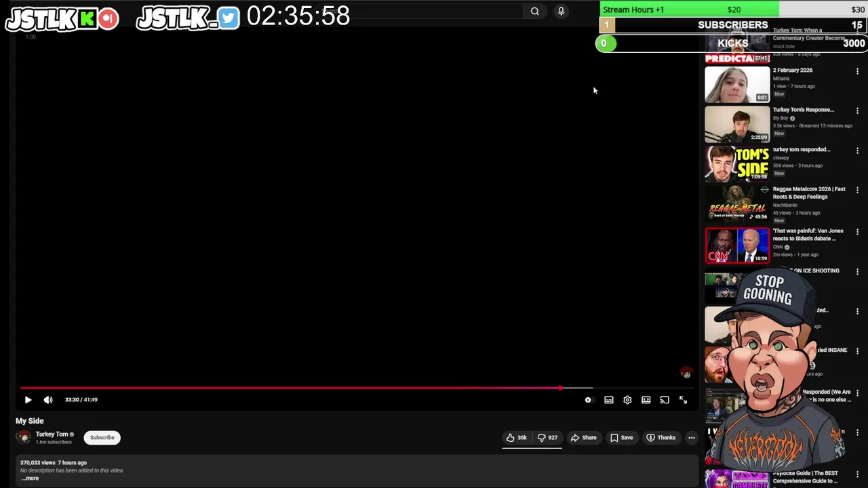This screenshot has width=868, height=488.
Task: Open options for Reggae Metalcore 2026 video
Action: [x=857, y=191]
